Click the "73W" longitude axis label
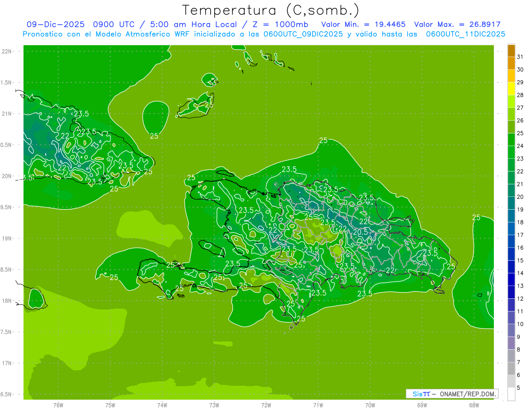 (214, 405)
